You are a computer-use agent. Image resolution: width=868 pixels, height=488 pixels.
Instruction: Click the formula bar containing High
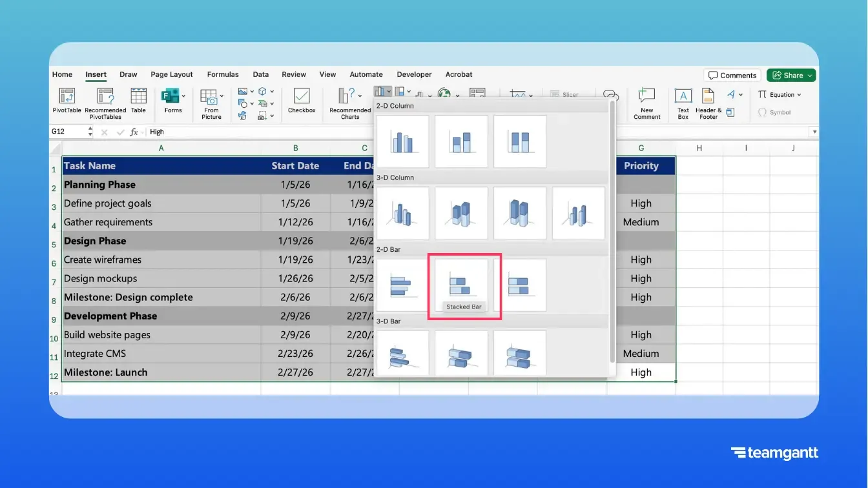point(478,132)
